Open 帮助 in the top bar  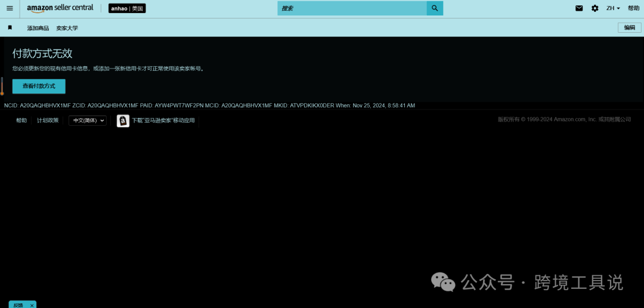[633, 8]
